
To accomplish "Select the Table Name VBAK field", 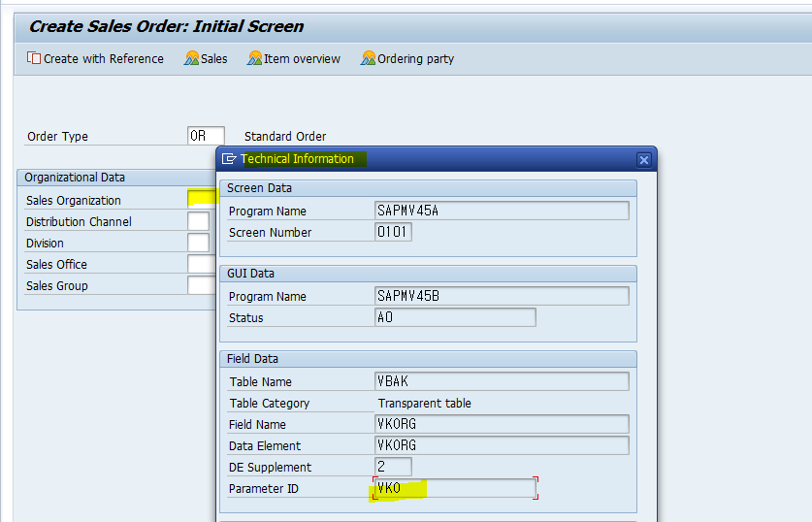I will click(x=502, y=381).
